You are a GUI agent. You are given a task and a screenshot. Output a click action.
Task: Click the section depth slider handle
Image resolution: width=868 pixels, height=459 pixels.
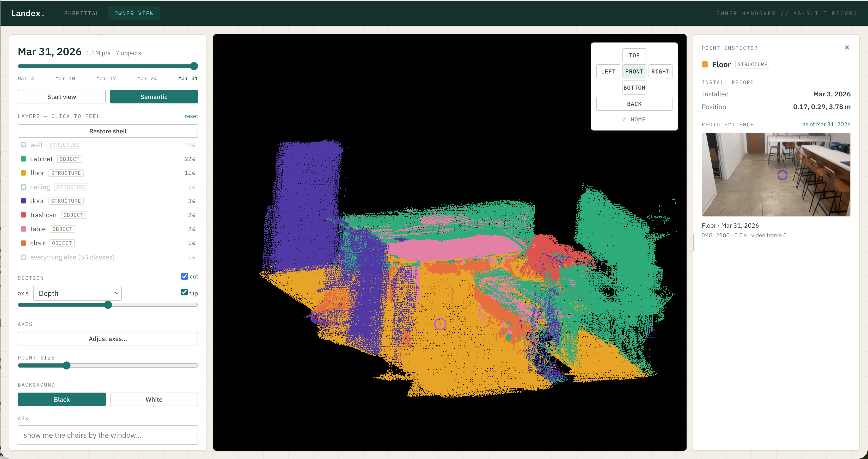pyautogui.click(x=108, y=305)
